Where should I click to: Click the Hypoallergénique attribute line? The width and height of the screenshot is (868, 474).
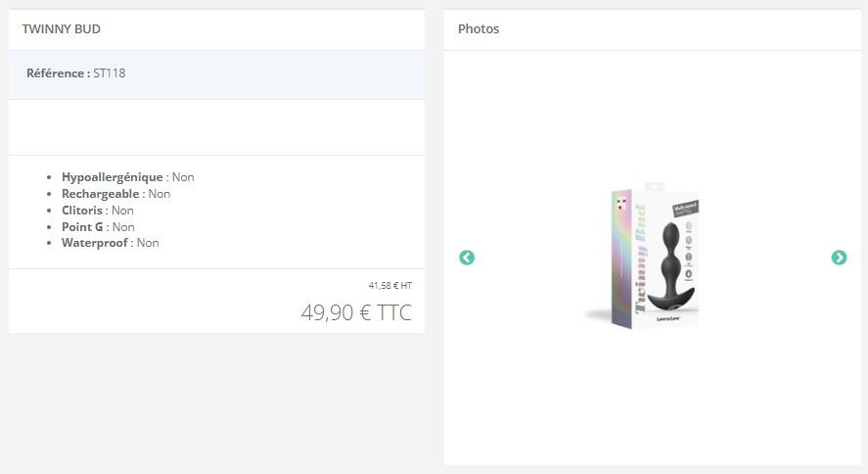click(128, 177)
